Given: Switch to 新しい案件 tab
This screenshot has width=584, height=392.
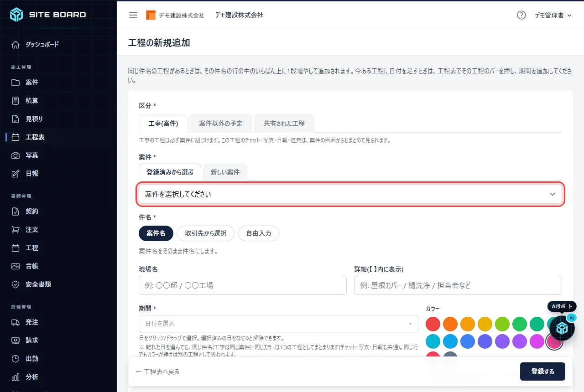Looking at the screenshot, I should [225, 173].
